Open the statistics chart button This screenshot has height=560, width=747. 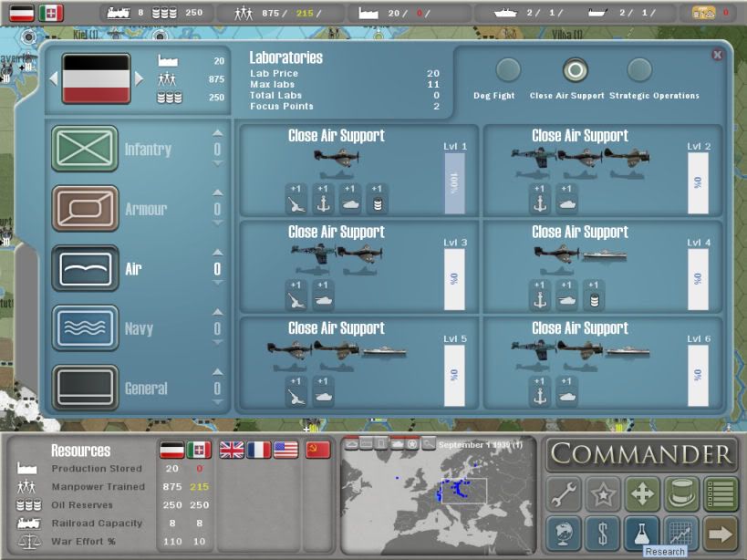[681, 533]
